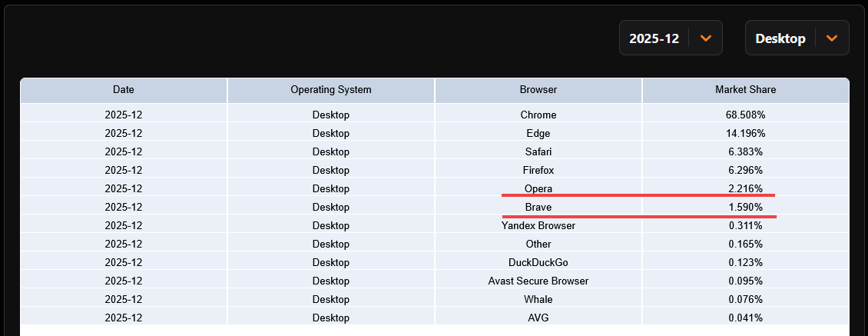
Task: Click the Operating System column header
Action: (331, 91)
